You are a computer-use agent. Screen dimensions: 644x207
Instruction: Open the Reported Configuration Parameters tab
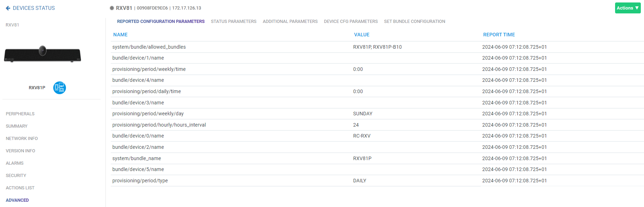pos(161,22)
